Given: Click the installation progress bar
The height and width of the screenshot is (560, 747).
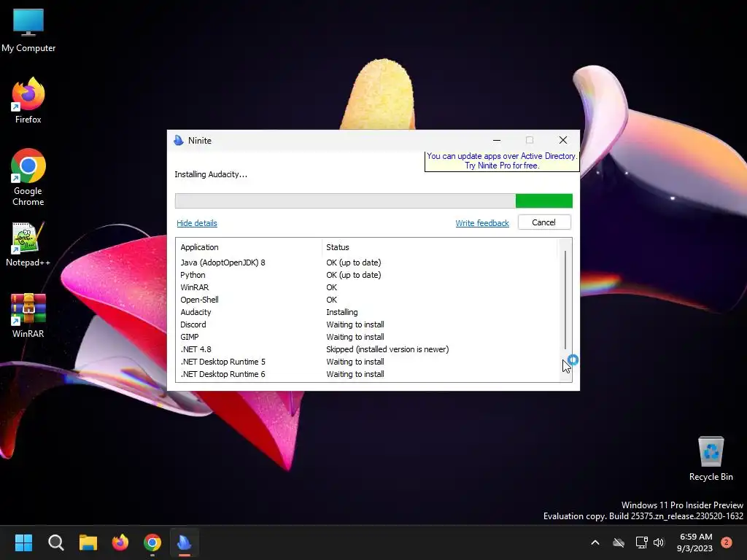Looking at the screenshot, I should pos(373,201).
